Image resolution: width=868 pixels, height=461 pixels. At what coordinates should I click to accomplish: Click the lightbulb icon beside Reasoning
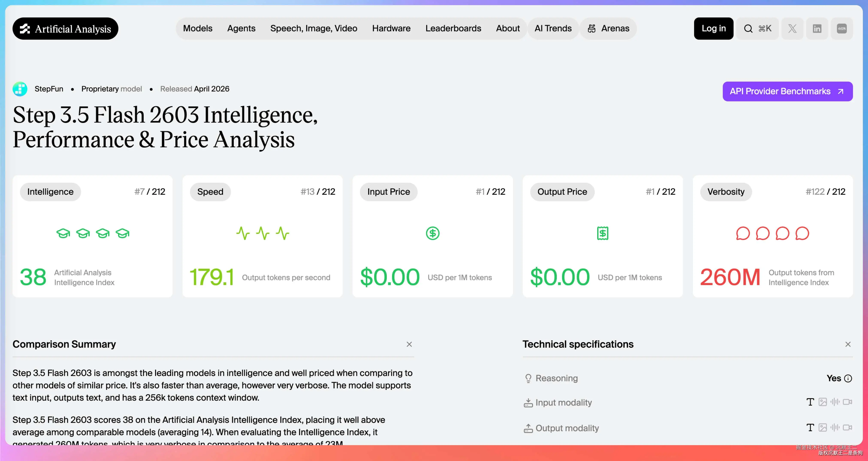pos(528,379)
